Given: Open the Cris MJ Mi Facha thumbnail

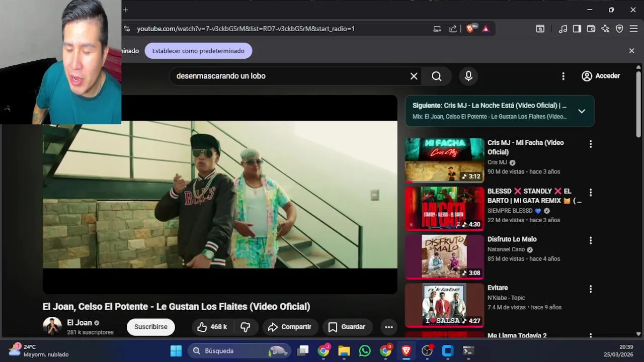Looking at the screenshot, I should [x=445, y=160].
